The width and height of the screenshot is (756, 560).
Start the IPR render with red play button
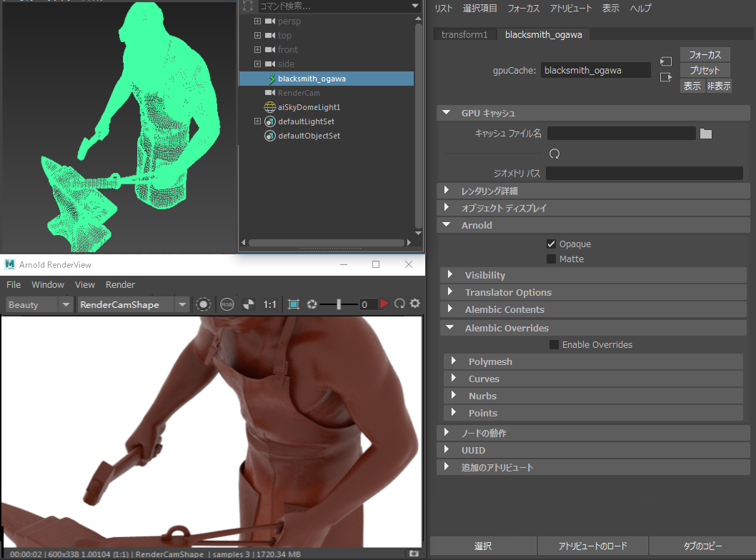pyautogui.click(x=384, y=304)
